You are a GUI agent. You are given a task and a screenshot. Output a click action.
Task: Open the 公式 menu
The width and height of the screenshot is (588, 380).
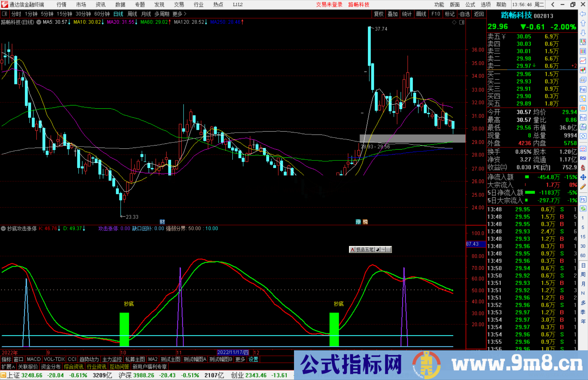tap(470, 5)
